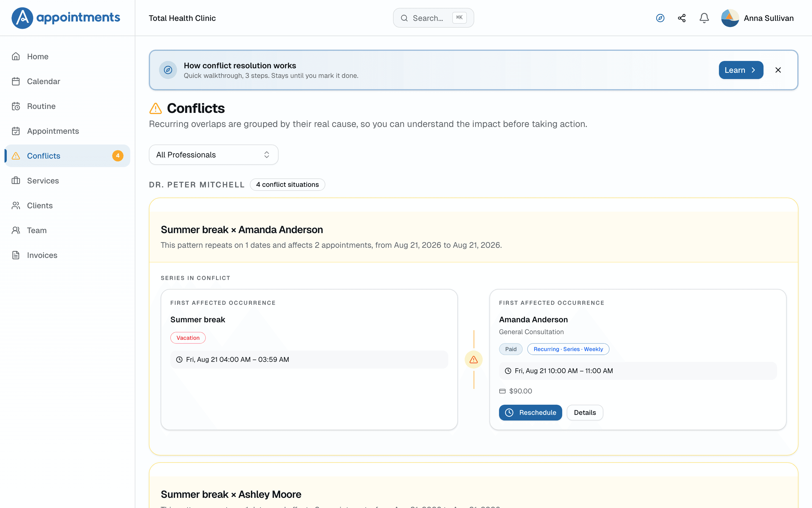Select the Conflicts sidebar item

point(67,156)
